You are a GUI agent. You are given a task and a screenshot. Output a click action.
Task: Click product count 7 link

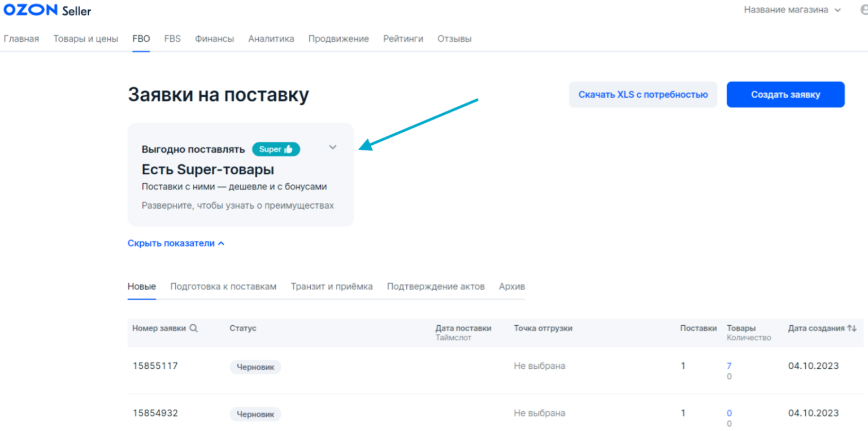(x=729, y=366)
